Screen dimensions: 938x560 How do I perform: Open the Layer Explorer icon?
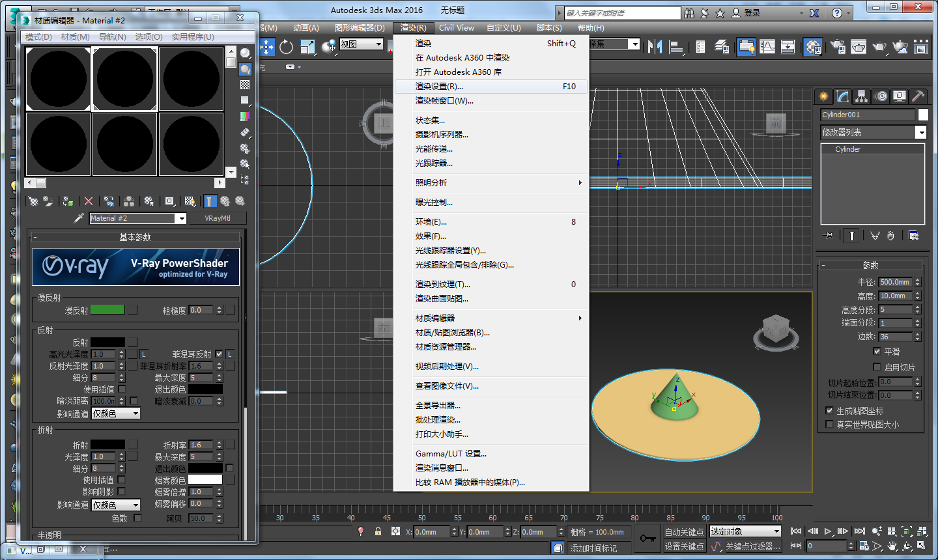coord(722,46)
